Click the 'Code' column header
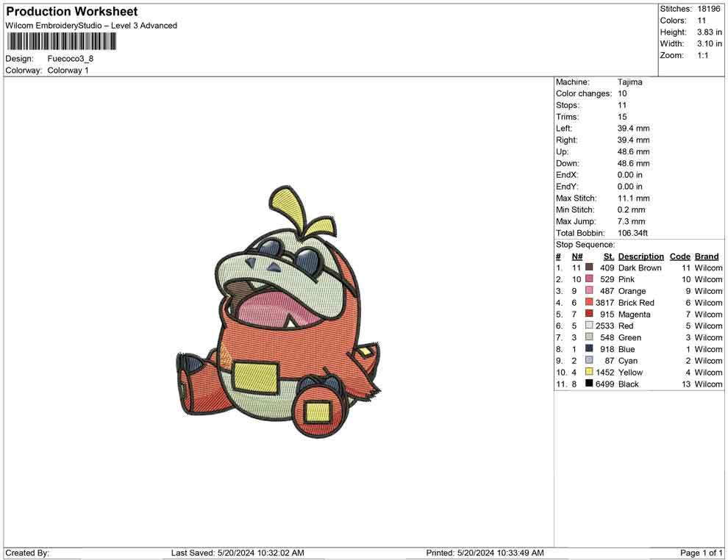This screenshot has height=560, width=728. tap(680, 256)
